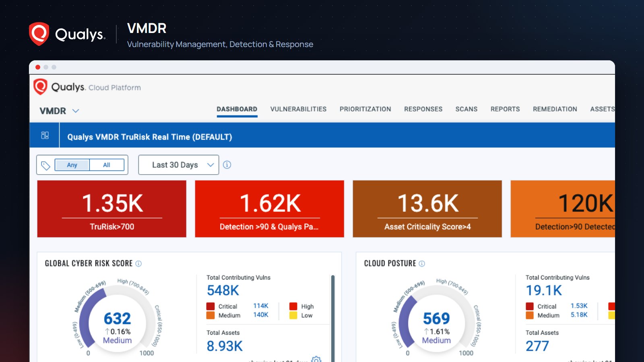The image size is (644, 362).
Task: Click the 8.93K Total Assets value
Action: point(225,346)
